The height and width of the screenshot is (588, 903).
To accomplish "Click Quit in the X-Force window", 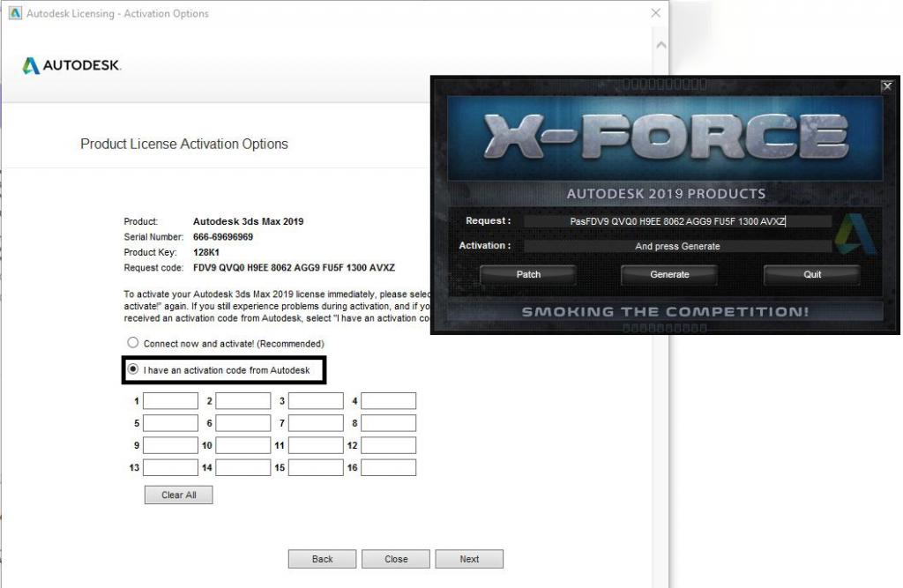I will coord(812,275).
